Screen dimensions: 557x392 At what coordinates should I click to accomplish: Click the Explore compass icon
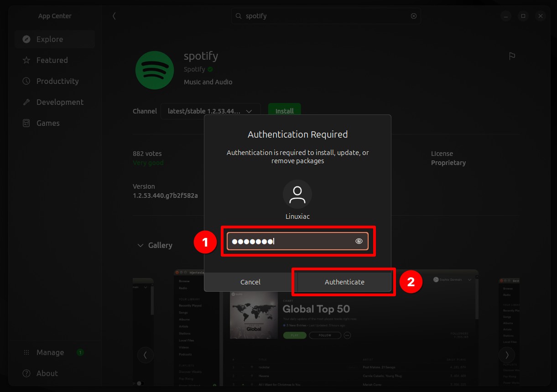tap(26, 39)
